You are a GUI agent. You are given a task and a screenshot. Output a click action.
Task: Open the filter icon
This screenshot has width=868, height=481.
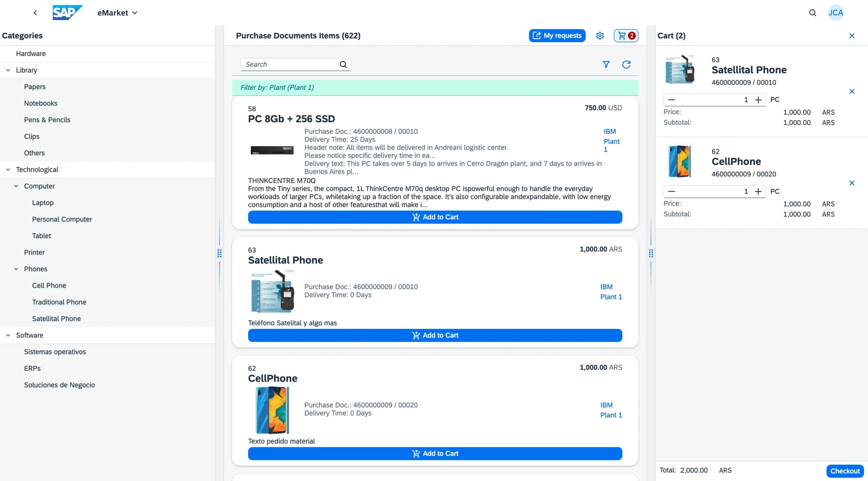[x=606, y=64]
